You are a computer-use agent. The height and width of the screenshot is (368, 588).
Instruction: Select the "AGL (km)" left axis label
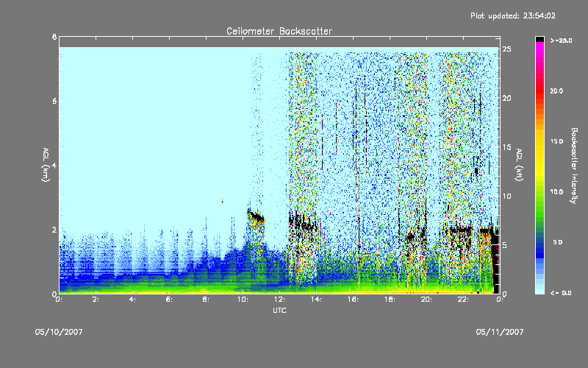(46, 165)
